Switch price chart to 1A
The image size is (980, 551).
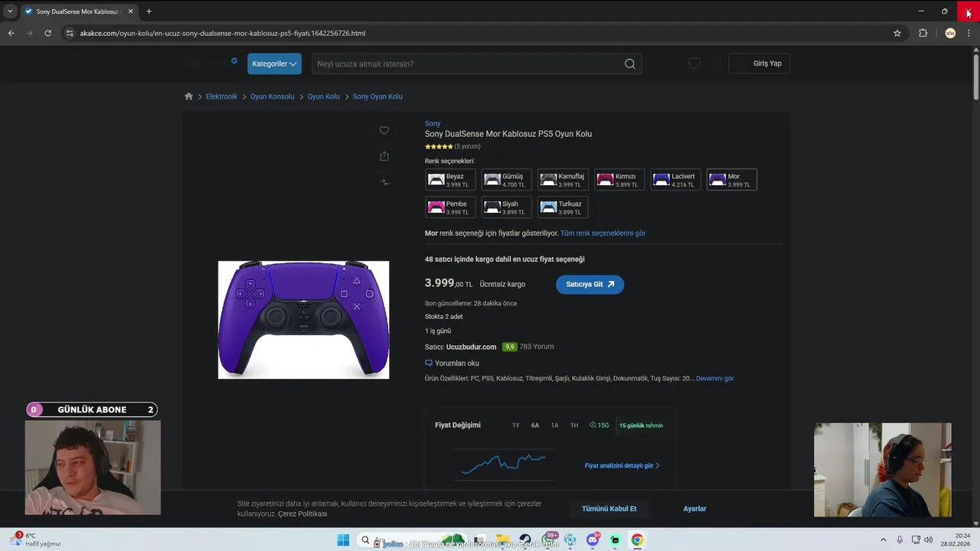[x=554, y=425]
